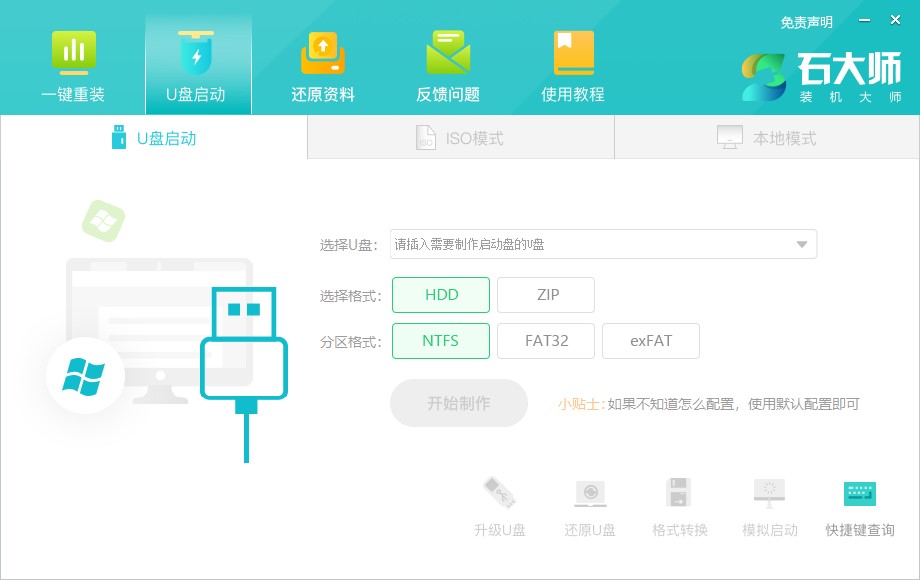Select FAT32 partition format

coord(546,341)
